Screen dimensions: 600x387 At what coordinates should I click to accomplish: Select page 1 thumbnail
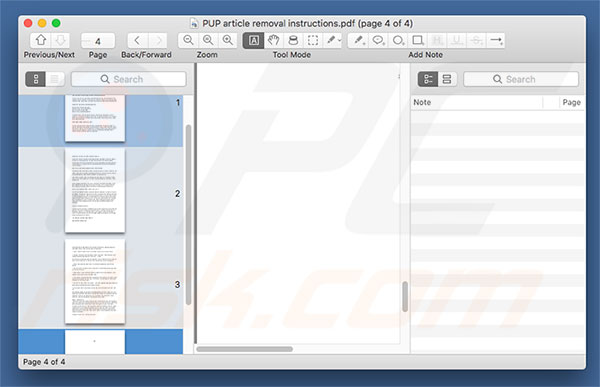tap(95, 118)
